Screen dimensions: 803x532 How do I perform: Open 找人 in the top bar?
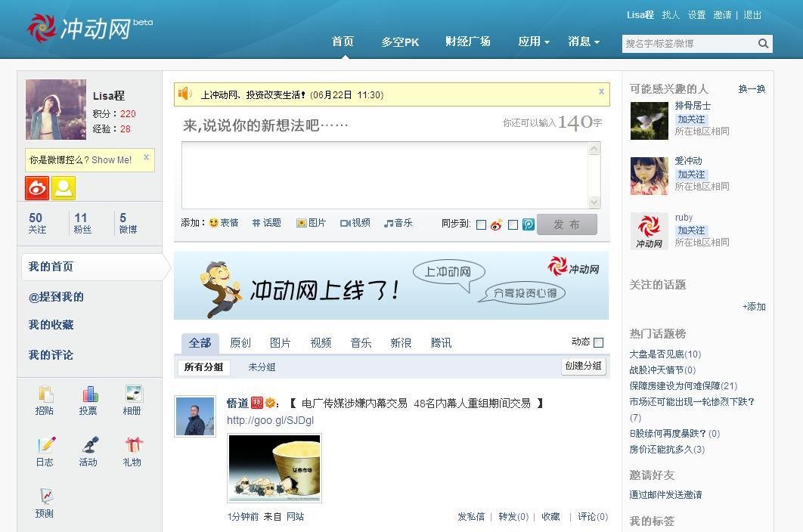(671, 15)
